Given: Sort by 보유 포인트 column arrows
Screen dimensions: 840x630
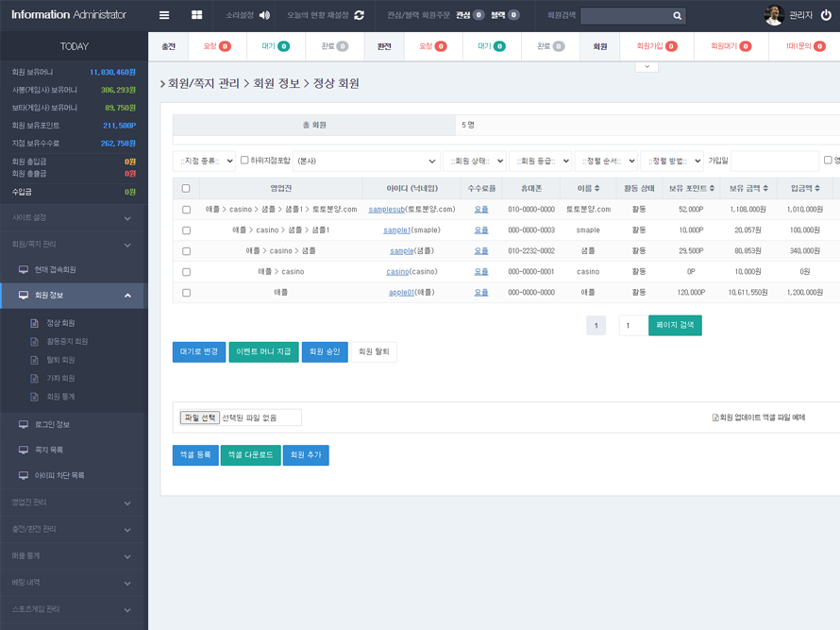Looking at the screenshot, I should (712, 188).
